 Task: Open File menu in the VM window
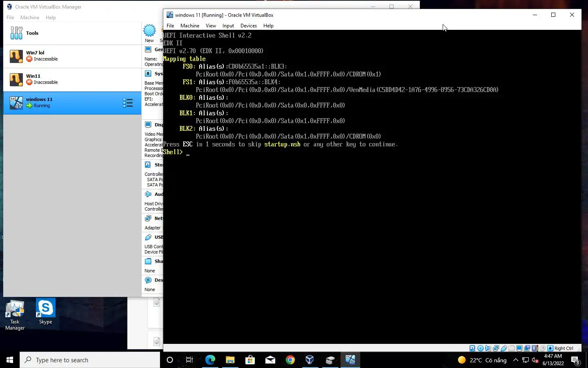pos(170,26)
